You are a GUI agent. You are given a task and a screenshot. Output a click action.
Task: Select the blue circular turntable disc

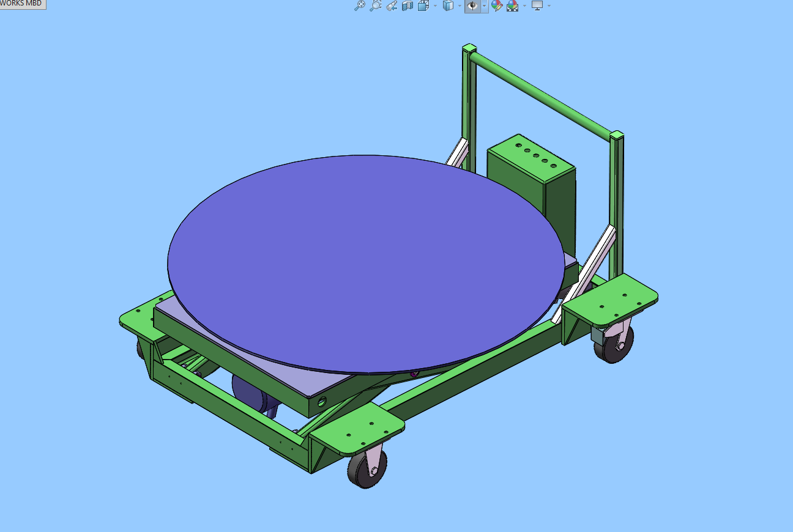(x=366, y=264)
